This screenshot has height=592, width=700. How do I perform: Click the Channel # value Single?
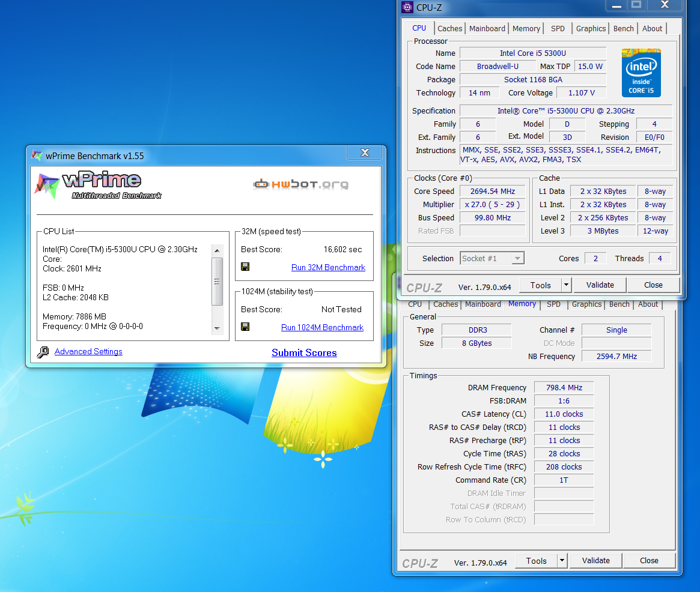pyautogui.click(x=616, y=330)
